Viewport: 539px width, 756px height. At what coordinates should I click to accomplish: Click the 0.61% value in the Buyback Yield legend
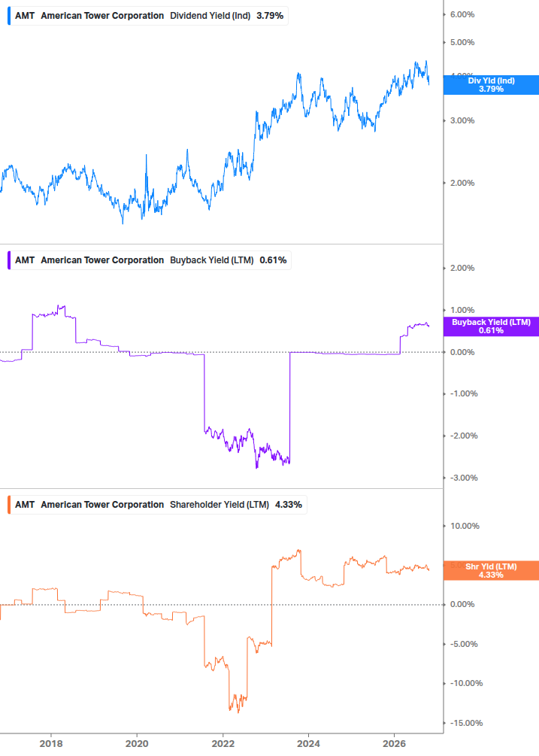coord(273,260)
